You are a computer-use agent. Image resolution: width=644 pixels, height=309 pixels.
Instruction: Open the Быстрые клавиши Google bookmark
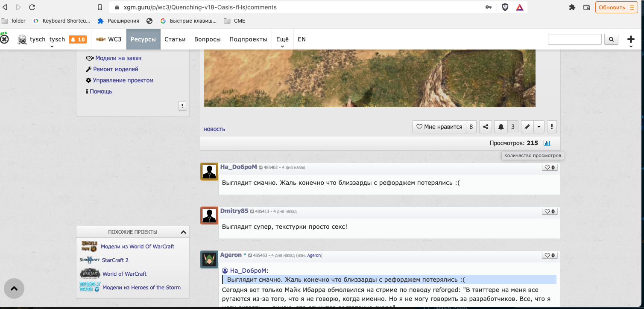click(188, 20)
